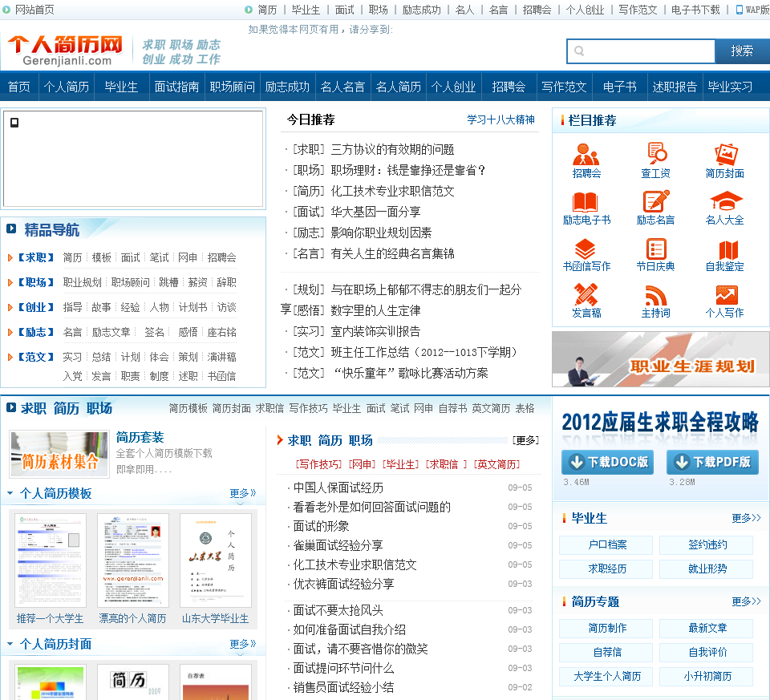Click the 发言稿 crossed pencil icon
The image size is (770, 700).
(586, 294)
